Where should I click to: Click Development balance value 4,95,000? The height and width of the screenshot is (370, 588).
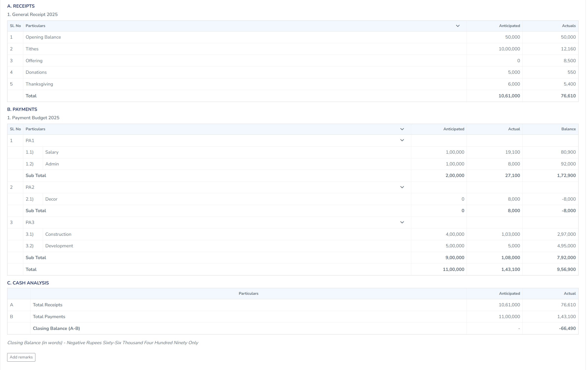(566, 246)
